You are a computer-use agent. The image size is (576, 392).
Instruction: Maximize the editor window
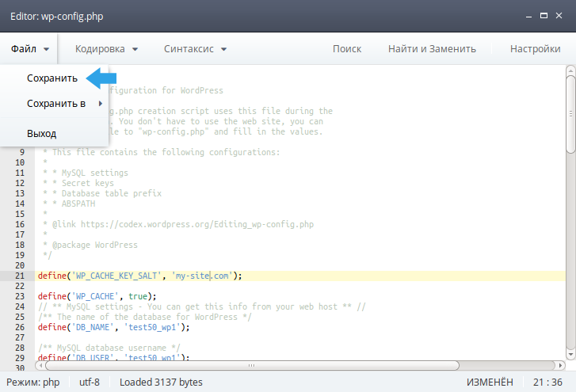pos(544,15)
